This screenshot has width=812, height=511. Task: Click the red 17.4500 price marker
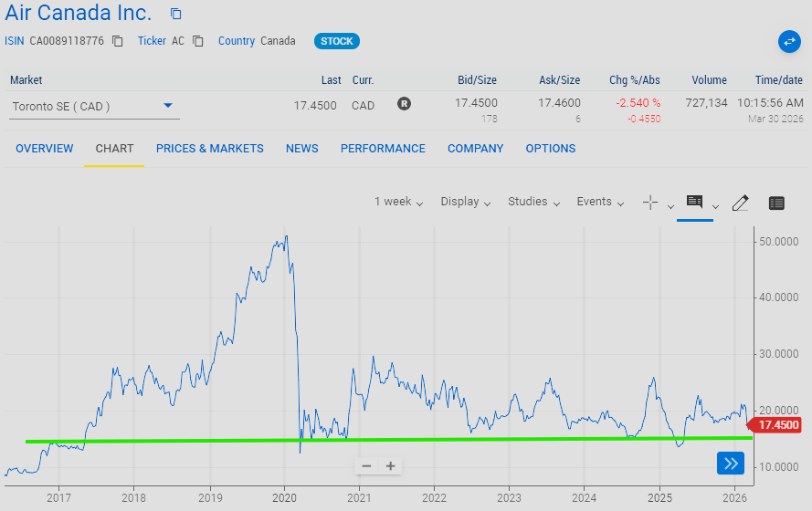tap(775, 425)
